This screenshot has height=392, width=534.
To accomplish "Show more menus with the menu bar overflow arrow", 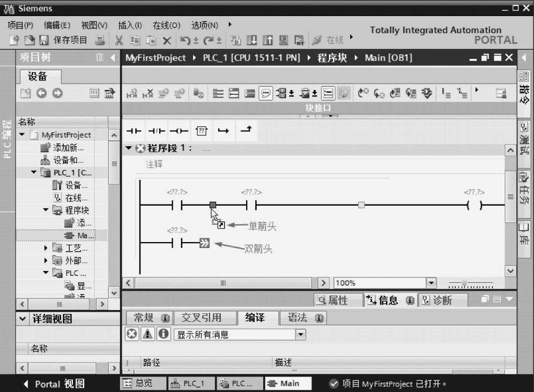I will (230, 25).
